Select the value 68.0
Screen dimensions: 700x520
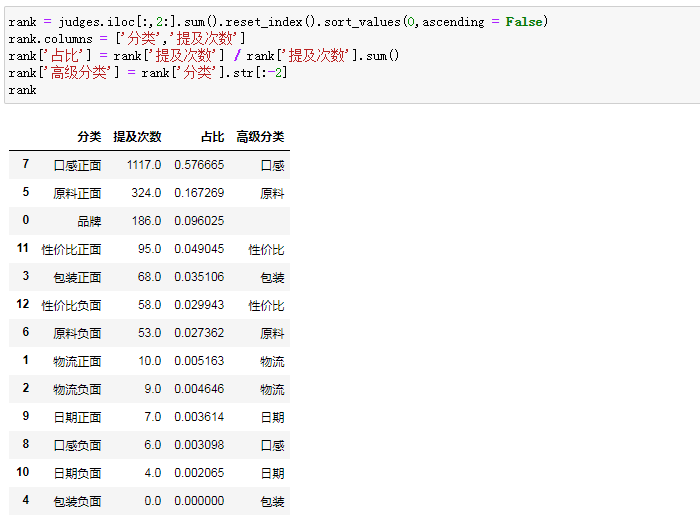150,277
